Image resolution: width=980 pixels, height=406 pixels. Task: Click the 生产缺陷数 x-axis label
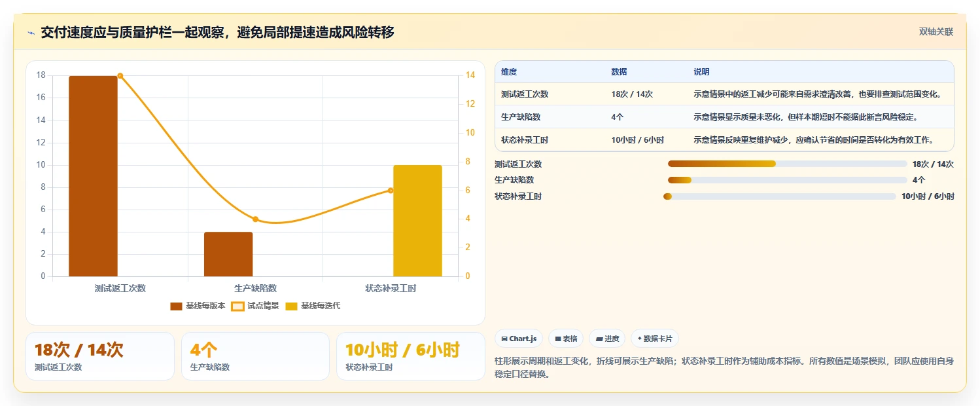[256, 288]
